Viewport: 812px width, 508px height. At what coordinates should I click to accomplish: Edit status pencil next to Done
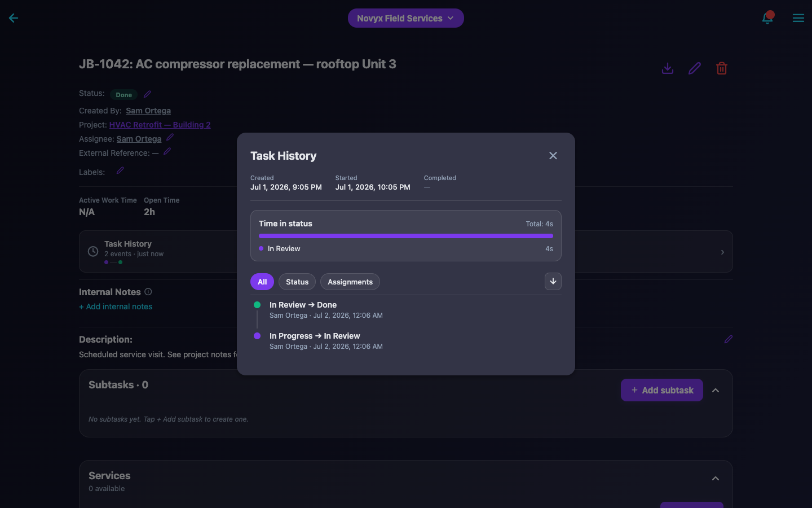[x=147, y=94]
